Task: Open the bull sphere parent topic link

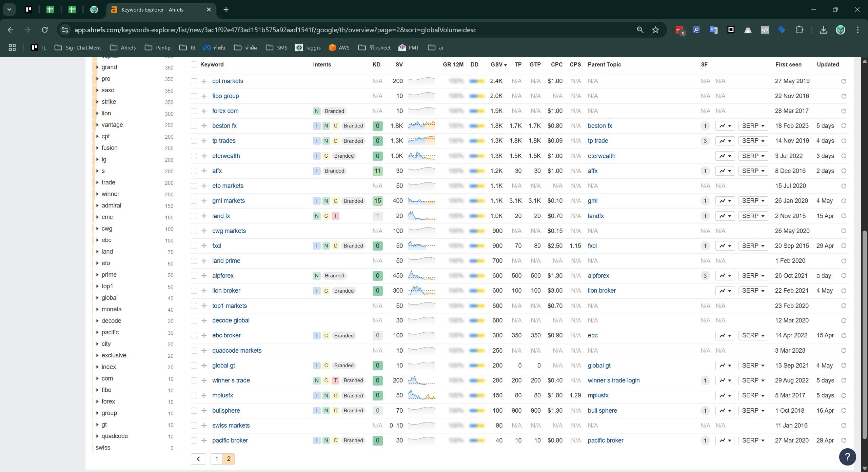Action: coord(602,411)
